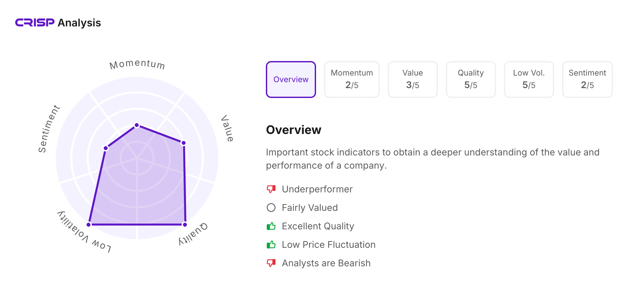Click the thumbs-up icon beside Low Price Fluctuation
644x295 pixels.
coord(271,245)
